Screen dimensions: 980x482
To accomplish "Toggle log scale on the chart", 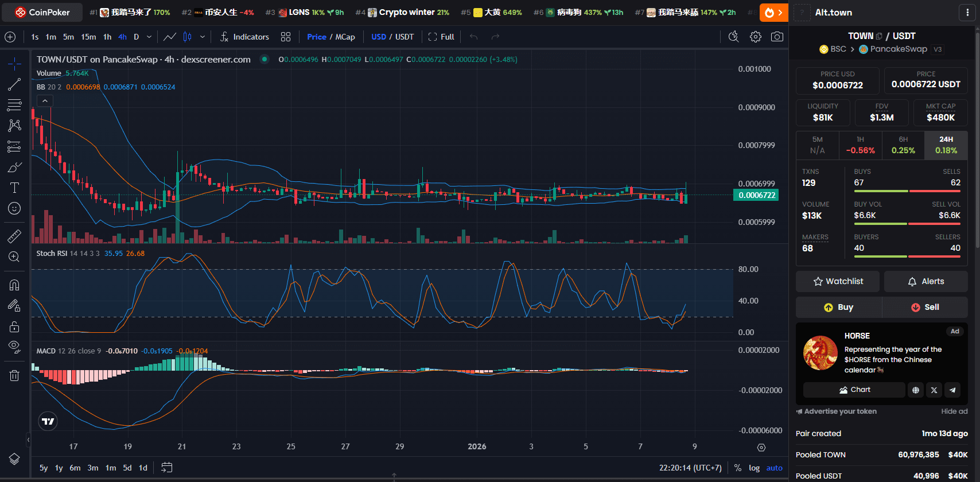I will click(754, 468).
